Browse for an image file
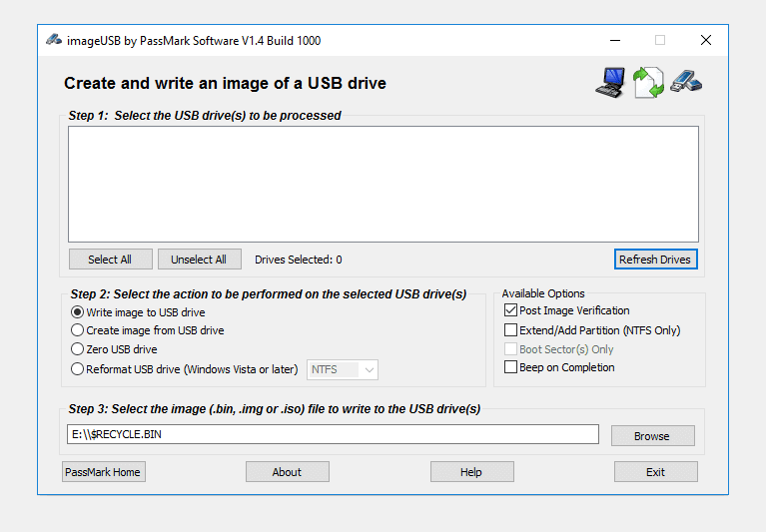Image resolution: width=766 pixels, height=532 pixels. click(653, 436)
